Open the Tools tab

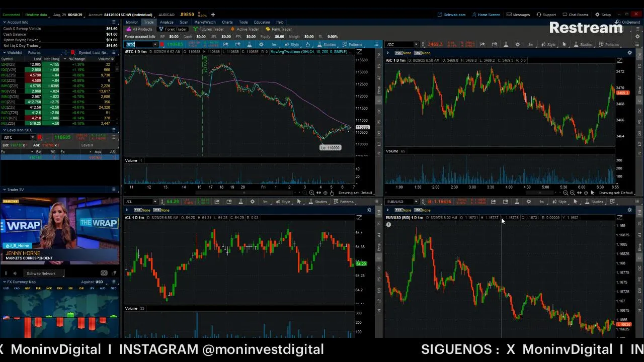coord(244,22)
